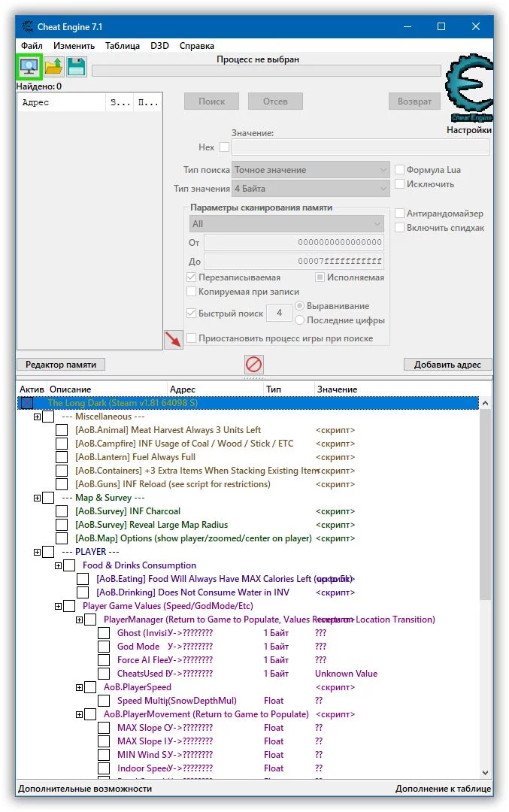The width and height of the screenshot is (509, 812).
Task: Collapse the Miscellaneous group
Action: [37, 417]
